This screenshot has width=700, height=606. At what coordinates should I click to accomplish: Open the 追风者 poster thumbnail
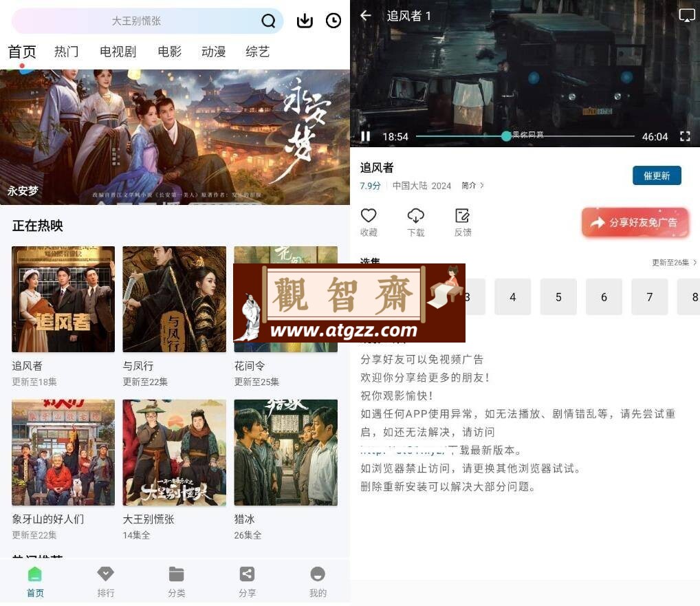(x=63, y=299)
